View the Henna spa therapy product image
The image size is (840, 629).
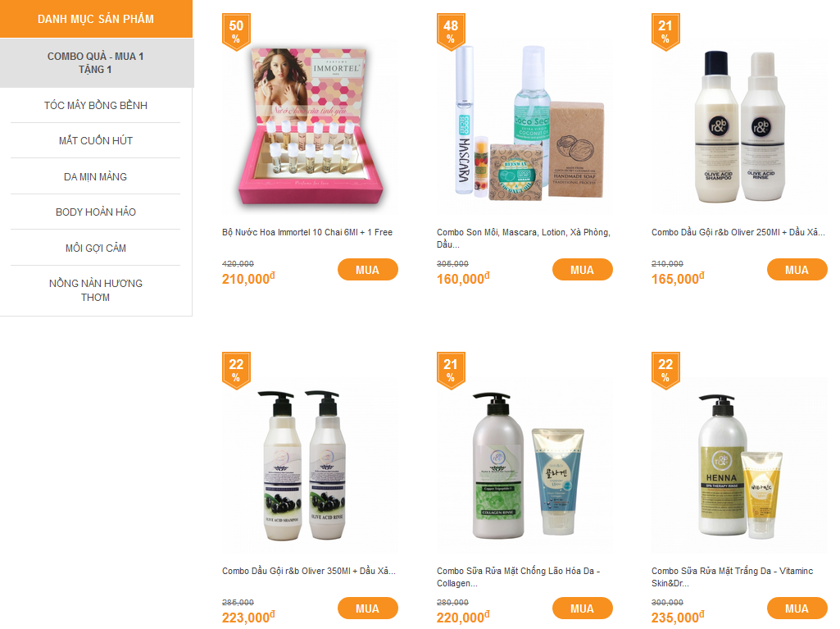740,465
